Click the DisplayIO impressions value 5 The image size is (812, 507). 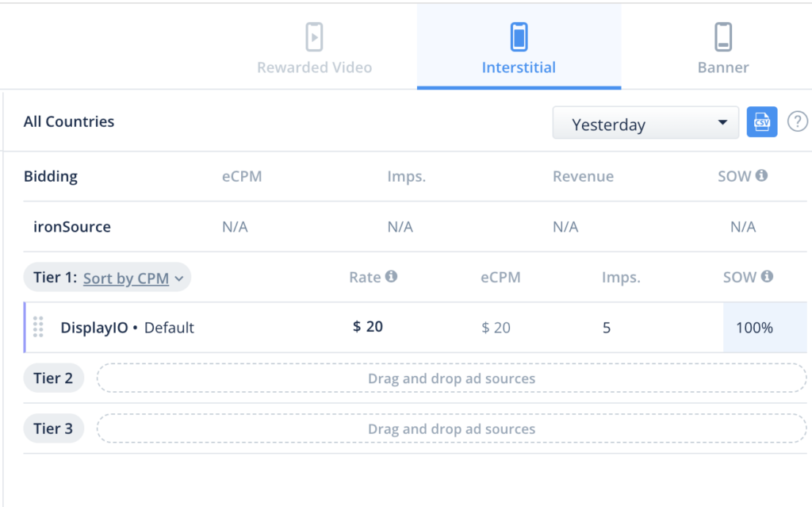[607, 328]
